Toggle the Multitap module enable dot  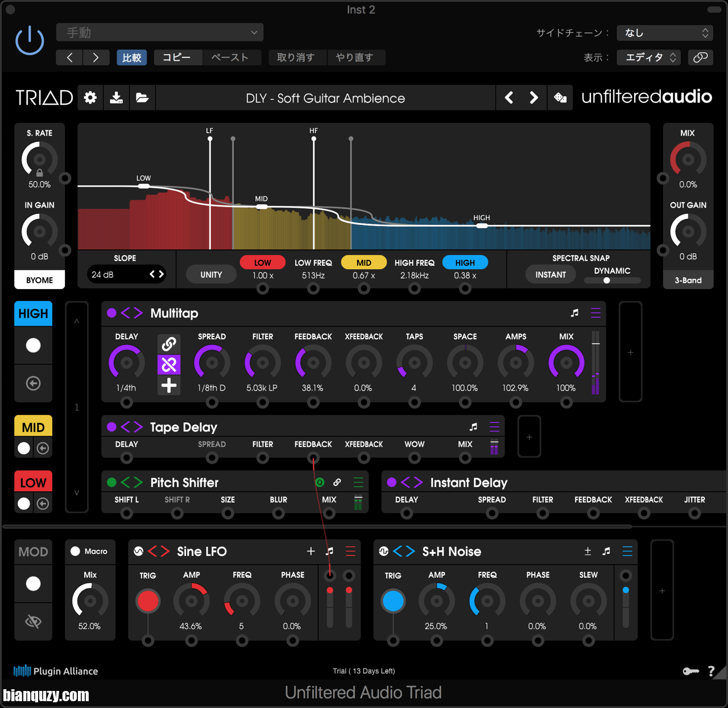(x=111, y=313)
